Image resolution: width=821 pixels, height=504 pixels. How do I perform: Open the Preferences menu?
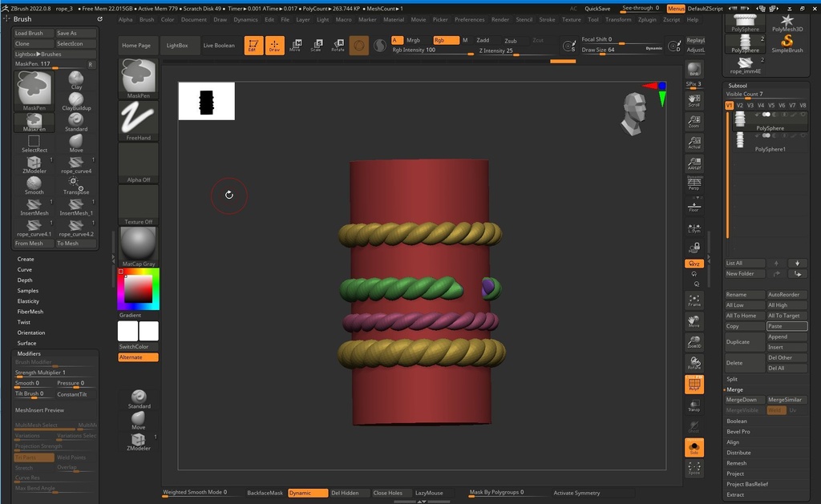(470, 19)
